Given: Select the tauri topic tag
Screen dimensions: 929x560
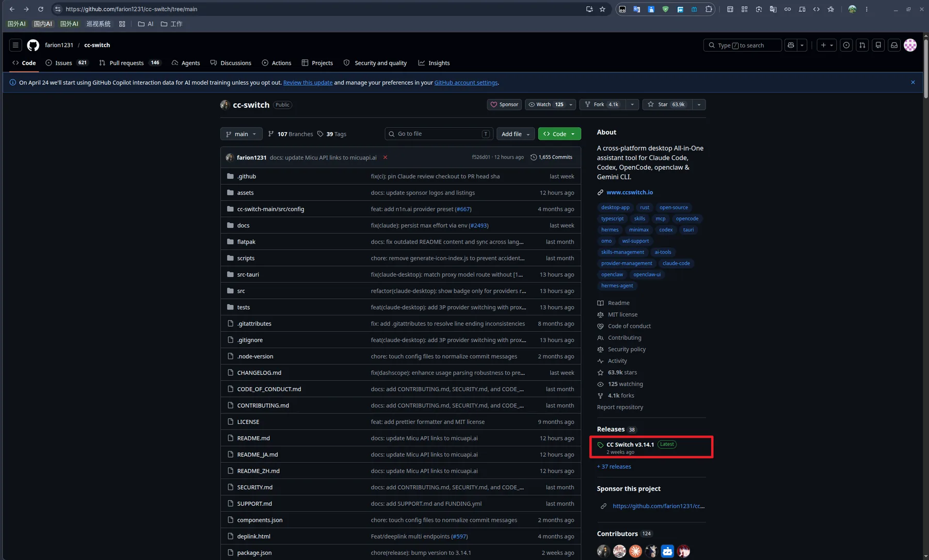Looking at the screenshot, I should (x=688, y=230).
